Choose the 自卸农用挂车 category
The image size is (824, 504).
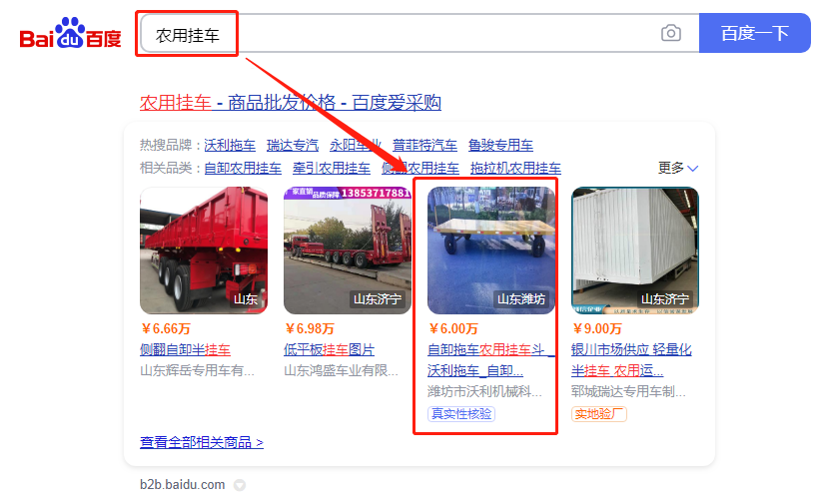point(243,168)
